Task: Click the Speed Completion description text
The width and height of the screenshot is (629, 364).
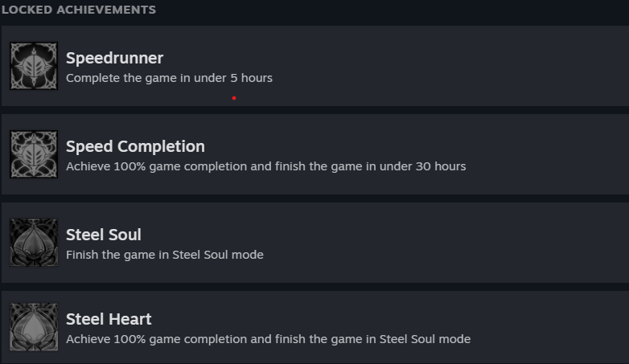Action: (x=265, y=166)
